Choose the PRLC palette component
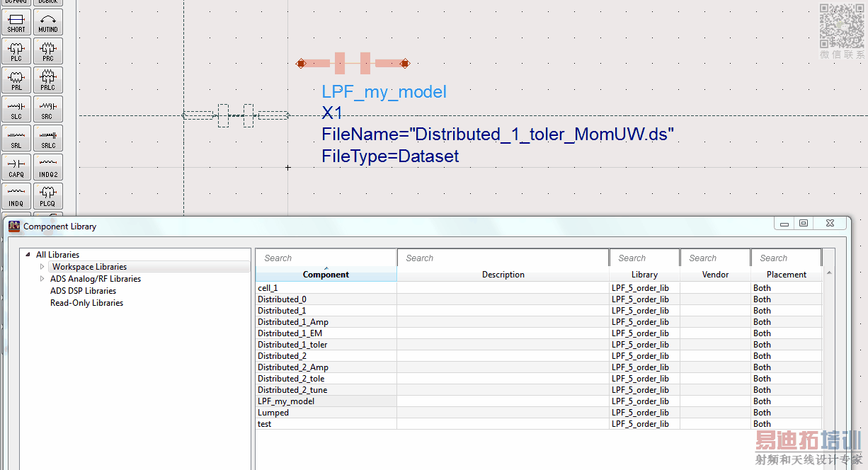This screenshot has height=470, width=868. 48,81
